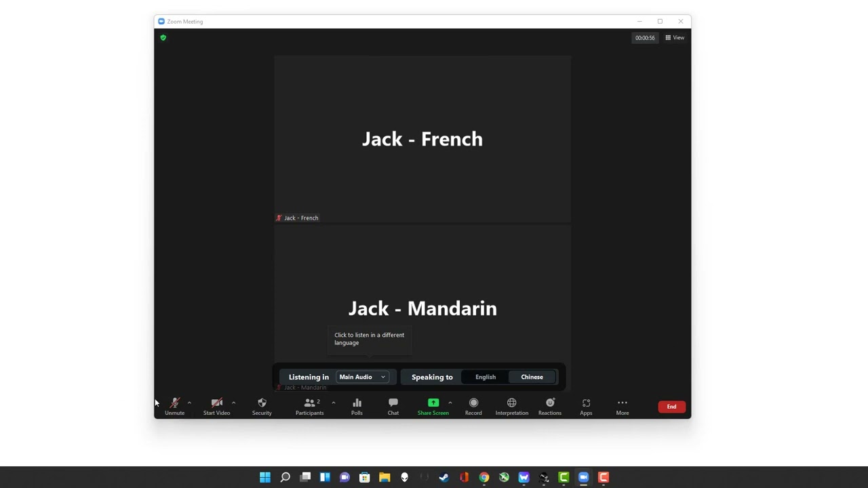Open the Windows Start menu
Viewport: 868px width, 488px height.
point(265,477)
